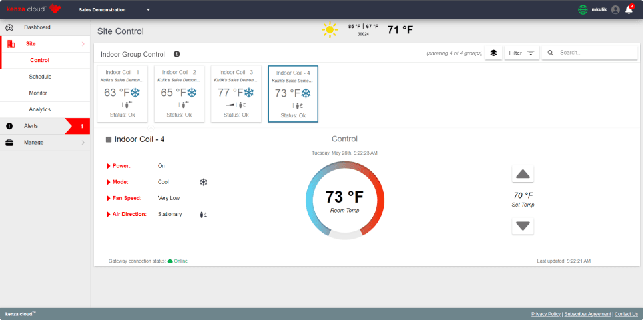Open the Privacy Policy link
Viewport: 644px width, 320px height.
click(546, 314)
